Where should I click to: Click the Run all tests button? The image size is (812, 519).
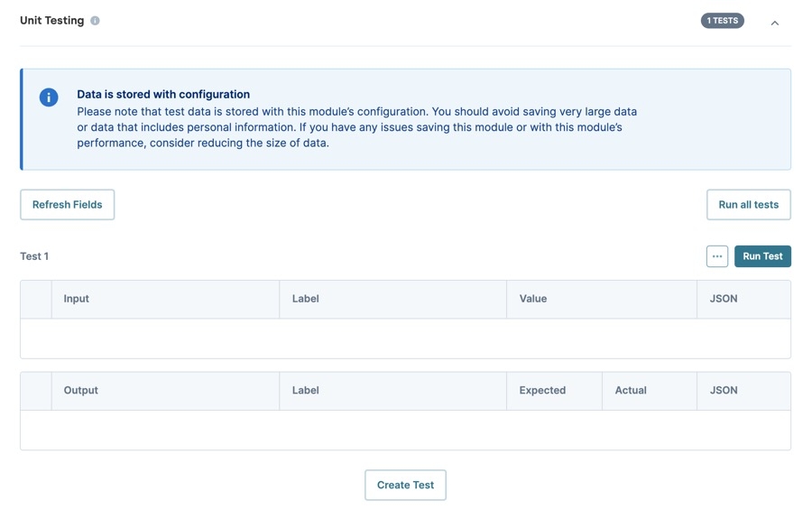[748, 205]
